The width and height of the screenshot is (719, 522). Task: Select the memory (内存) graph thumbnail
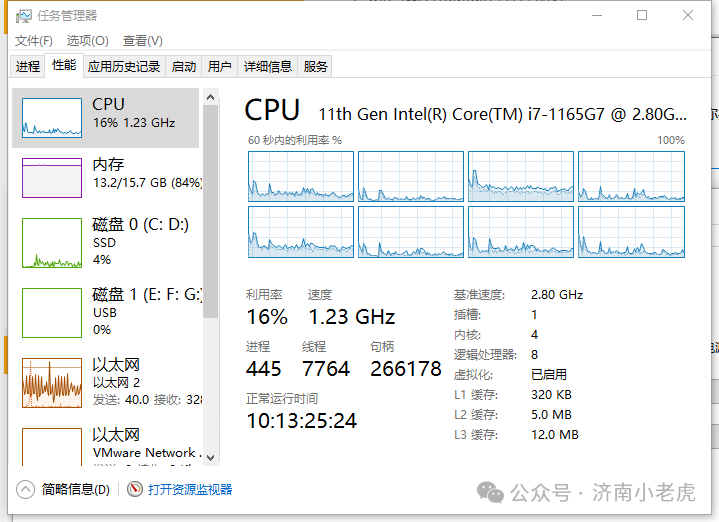[52, 177]
